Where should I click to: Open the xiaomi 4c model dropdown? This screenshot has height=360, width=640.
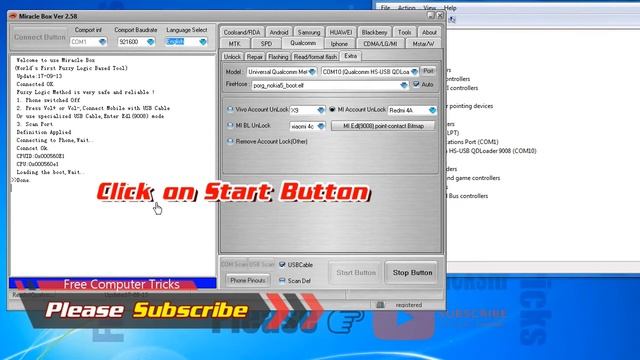[x=321, y=127]
